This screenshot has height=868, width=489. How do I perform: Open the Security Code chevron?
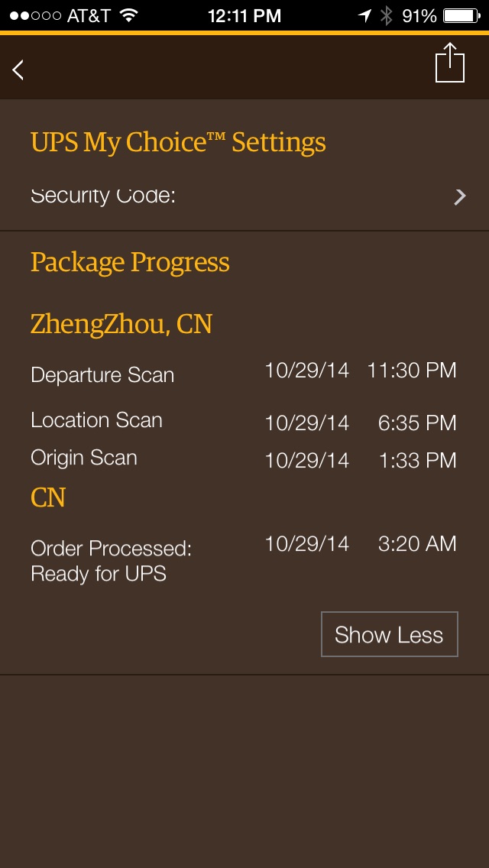[x=460, y=196]
